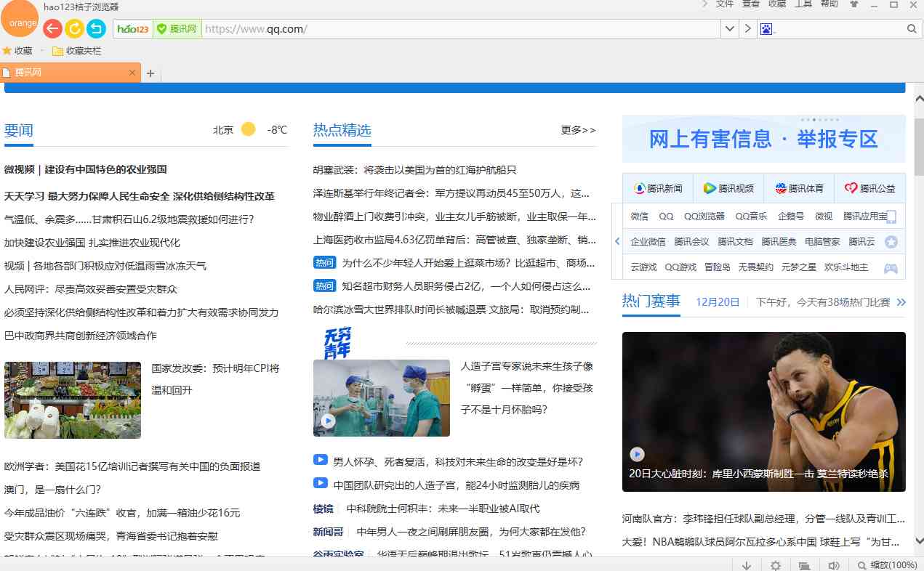Open the 腾讯新闻 link
The width and height of the screenshot is (924, 571).
tap(658, 188)
